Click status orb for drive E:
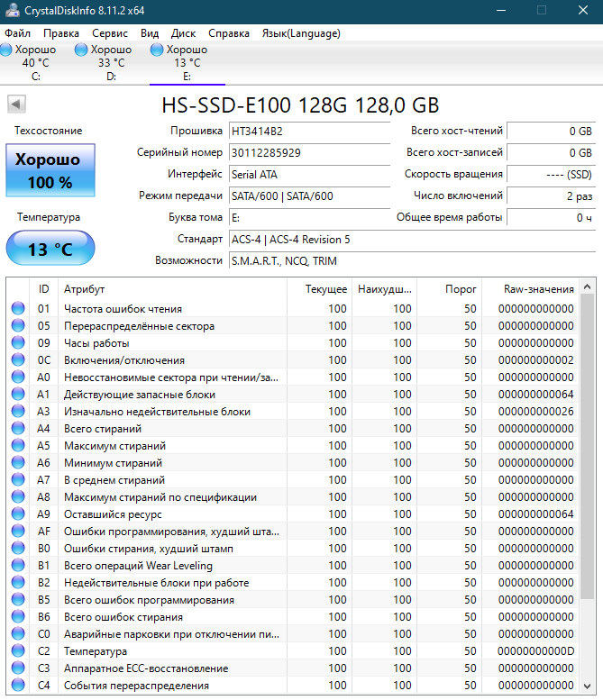This screenshot has width=603, height=700. click(157, 50)
